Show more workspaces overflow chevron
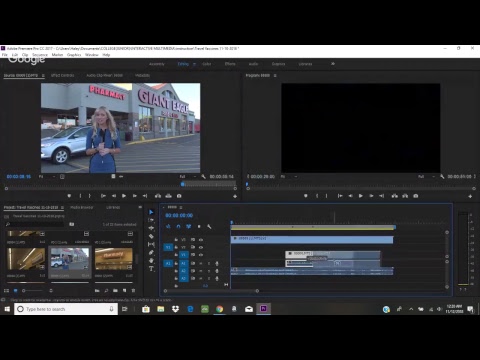Image resolution: width=480 pixels, height=360 pixels. click(333, 64)
